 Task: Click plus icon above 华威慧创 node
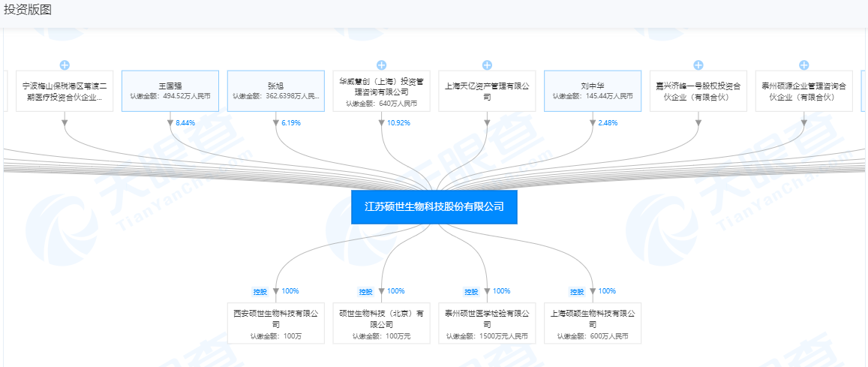(x=381, y=65)
